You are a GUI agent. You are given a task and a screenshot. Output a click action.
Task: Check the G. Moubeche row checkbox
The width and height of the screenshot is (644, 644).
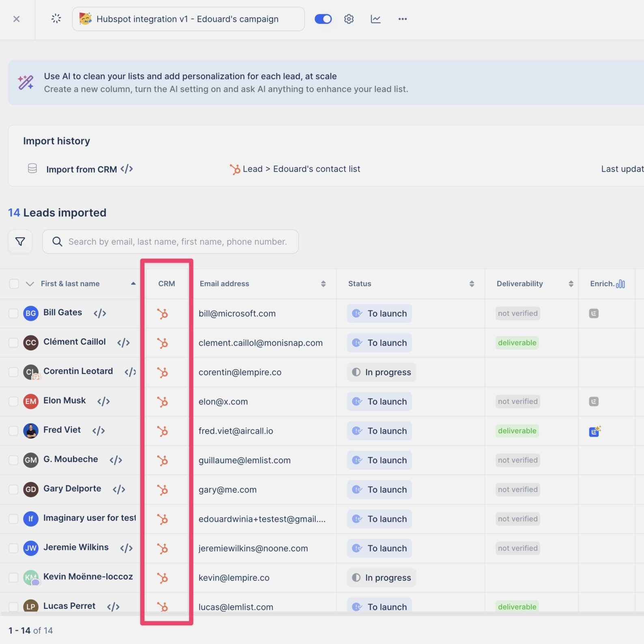13,460
